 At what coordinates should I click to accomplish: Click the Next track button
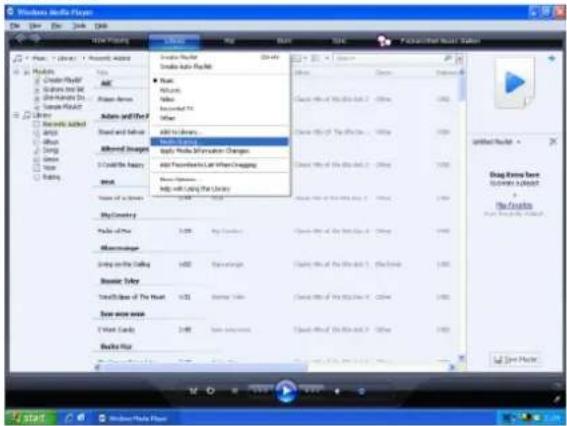click(x=311, y=390)
